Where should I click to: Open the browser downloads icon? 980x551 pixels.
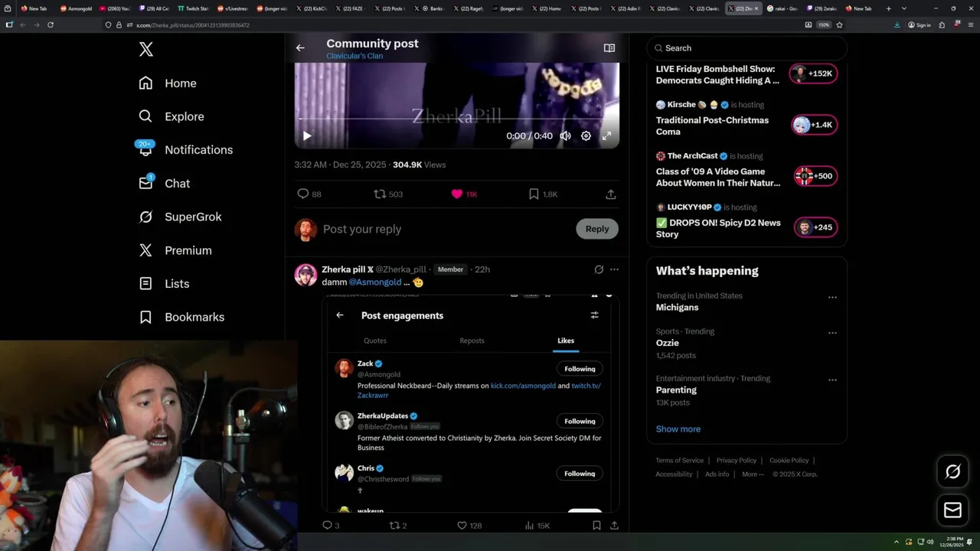tap(897, 24)
